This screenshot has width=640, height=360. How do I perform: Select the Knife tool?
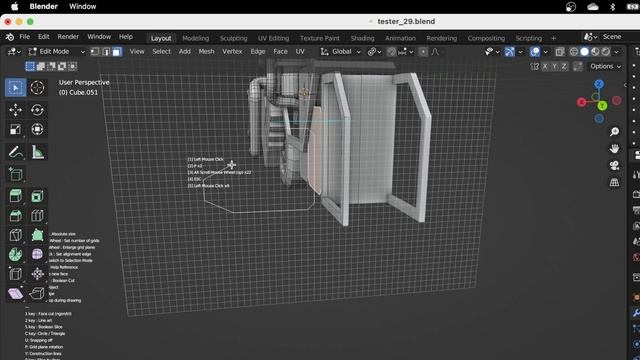(x=16, y=235)
